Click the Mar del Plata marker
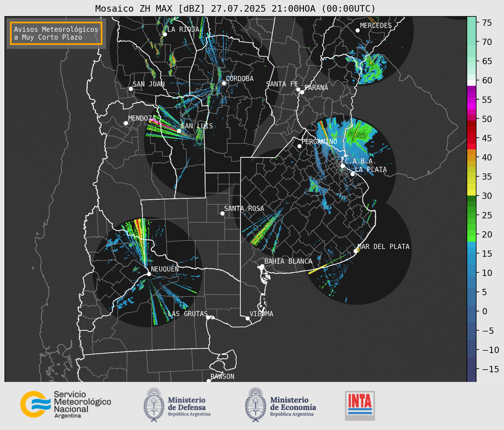The image size is (504, 430). 356,251
